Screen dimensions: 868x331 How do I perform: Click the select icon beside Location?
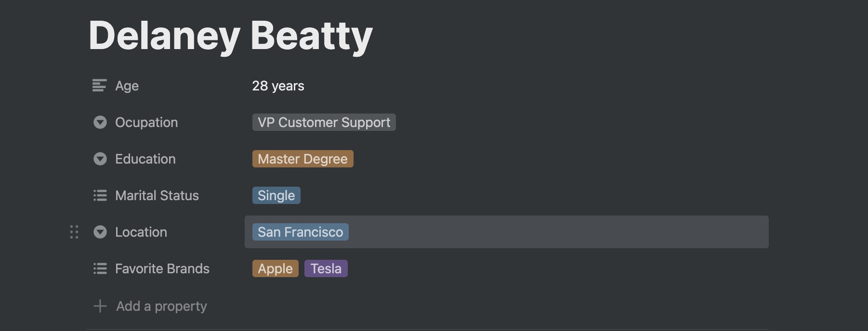pyautogui.click(x=100, y=232)
